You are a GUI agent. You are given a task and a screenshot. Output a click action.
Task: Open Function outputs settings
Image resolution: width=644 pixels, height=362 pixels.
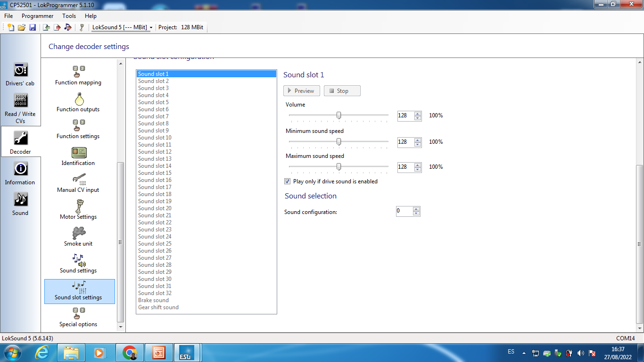[78, 102]
